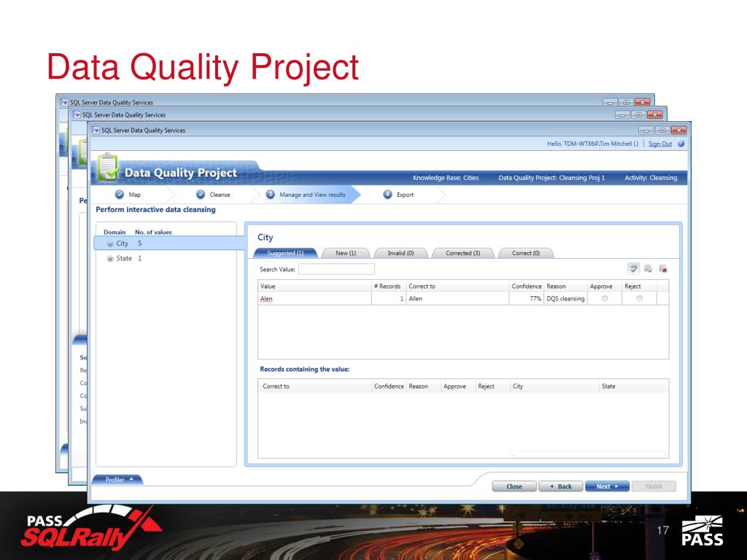Open help via the question mark icon
This screenshot has height=560, width=747.
point(681,144)
